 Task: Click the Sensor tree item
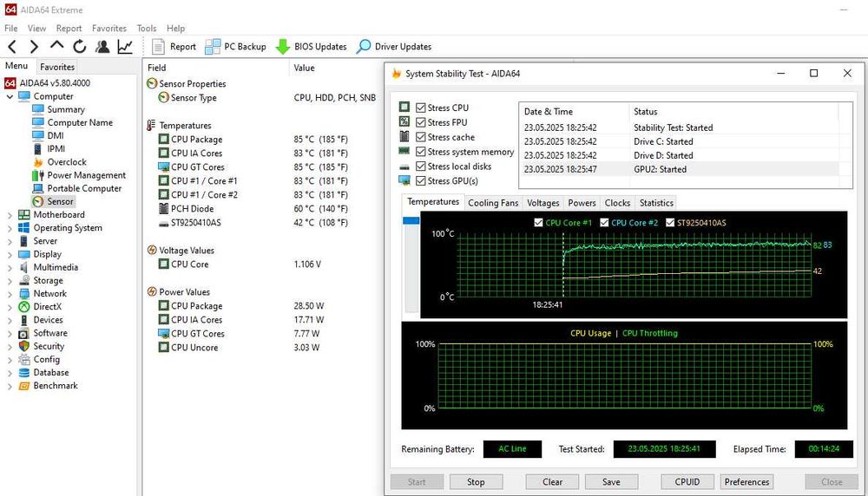[60, 202]
